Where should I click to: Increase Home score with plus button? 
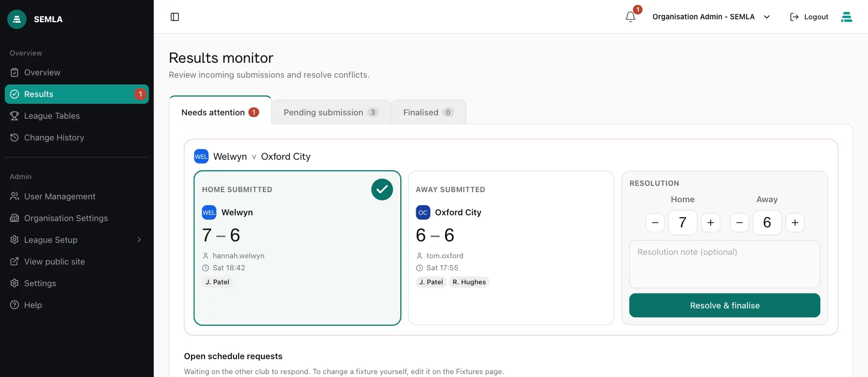pos(710,223)
